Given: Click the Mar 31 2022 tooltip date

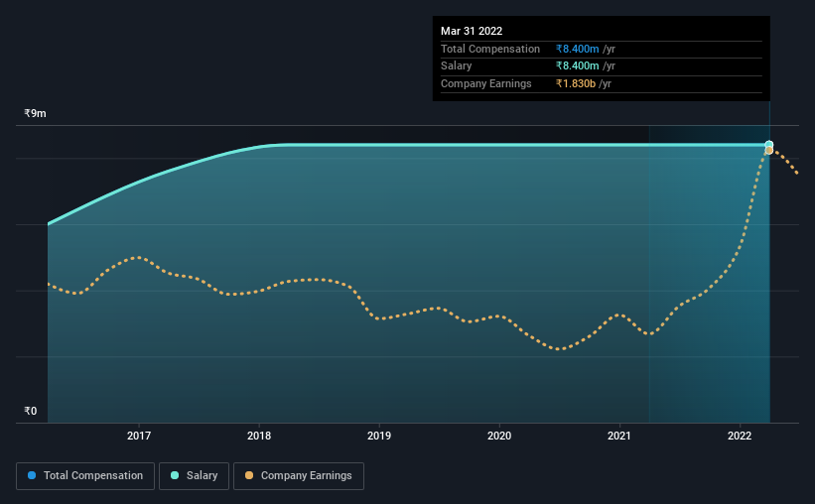Looking at the screenshot, I should pos(472,31).
